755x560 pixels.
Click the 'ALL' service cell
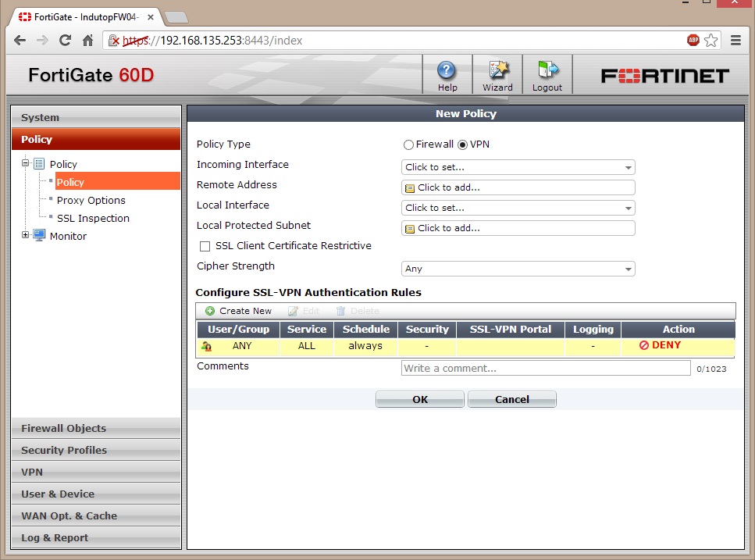[306, 346]
